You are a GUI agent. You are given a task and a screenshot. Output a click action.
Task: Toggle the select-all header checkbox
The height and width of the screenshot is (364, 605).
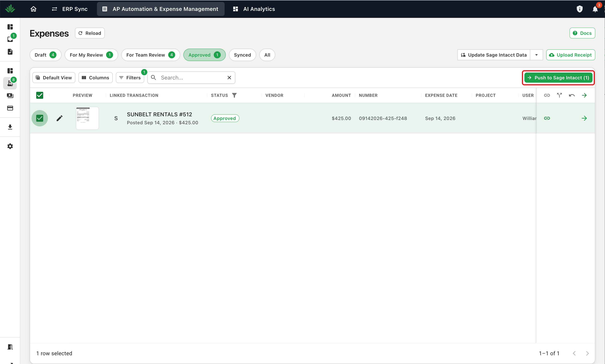[x=40, y=95]
